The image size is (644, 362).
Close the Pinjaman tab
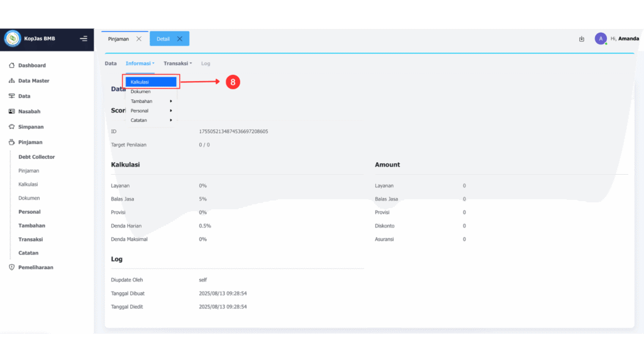(x=139, y=39)
